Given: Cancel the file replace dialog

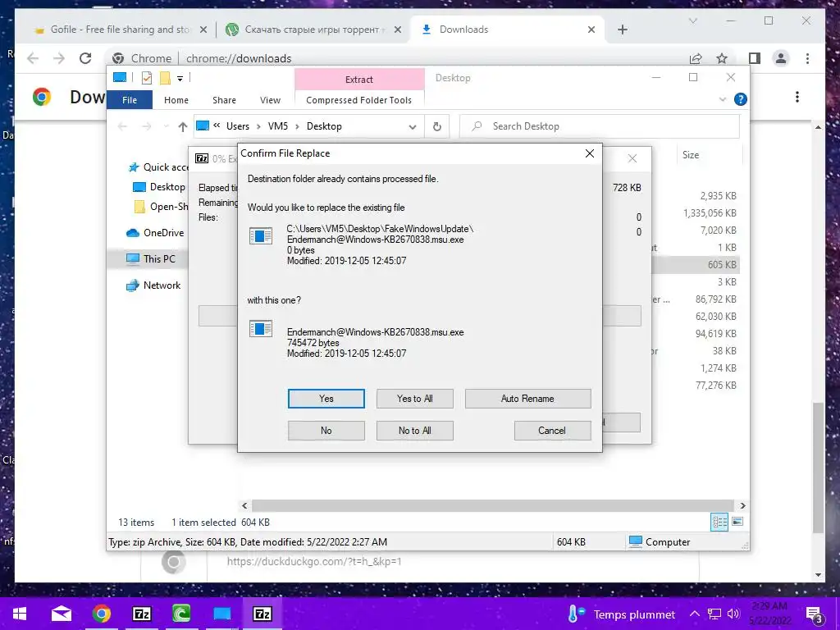Looking at the screenshot, I should (552, 430).
